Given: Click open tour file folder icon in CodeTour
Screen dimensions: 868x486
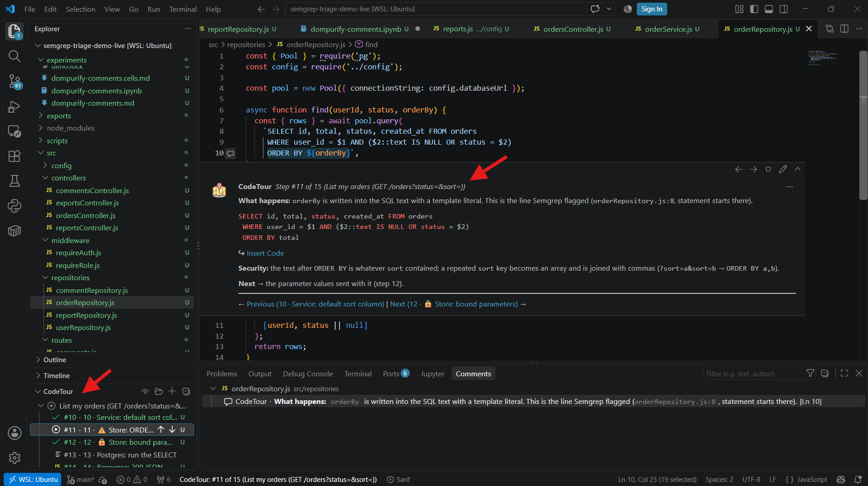Looking at the screenshot, I should tap(159, 391).
